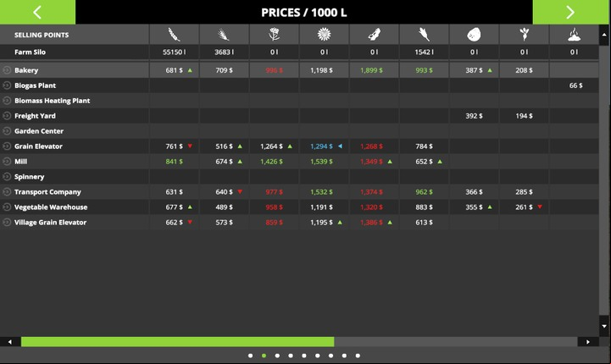Click Vegetable Warehouse 261 $ sugar beet price

(524, 207)
